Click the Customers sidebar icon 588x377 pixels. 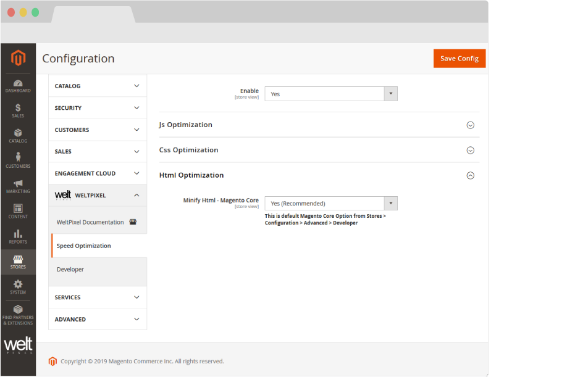tap(18, 158)
